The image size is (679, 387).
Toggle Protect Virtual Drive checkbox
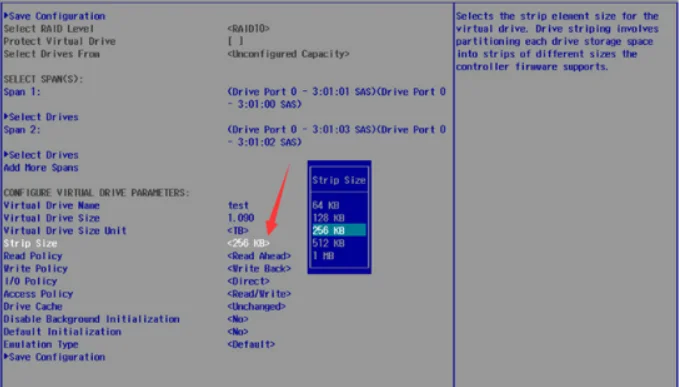[235, 41]
